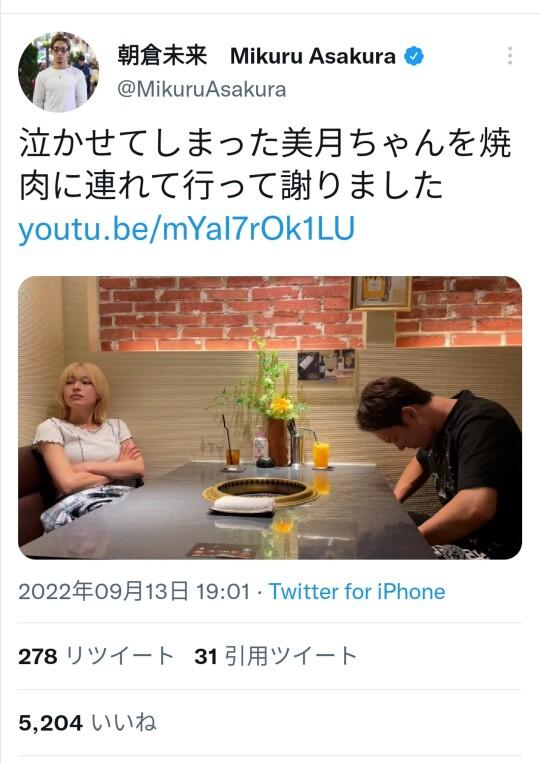The height and width of the screenshot is (764, 540).
Task: Open the Twitter for iPhone source link
Action: (x=357, y=592)
